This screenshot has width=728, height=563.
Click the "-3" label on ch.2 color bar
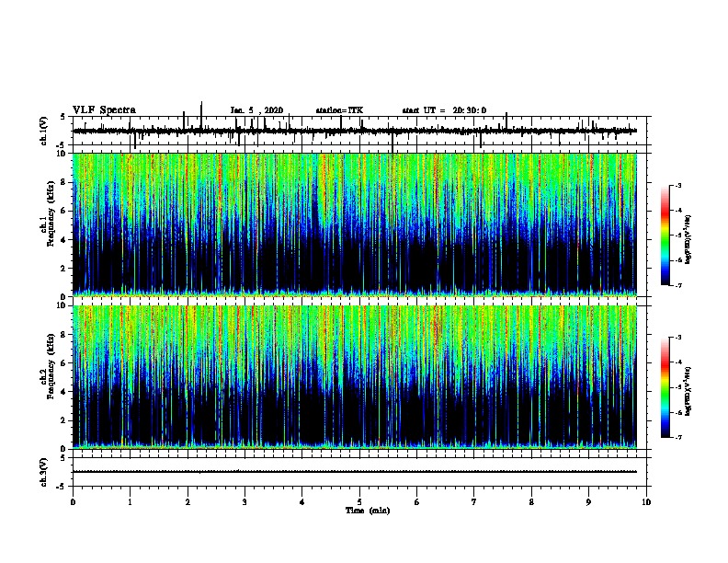click(x=678, y=338)
